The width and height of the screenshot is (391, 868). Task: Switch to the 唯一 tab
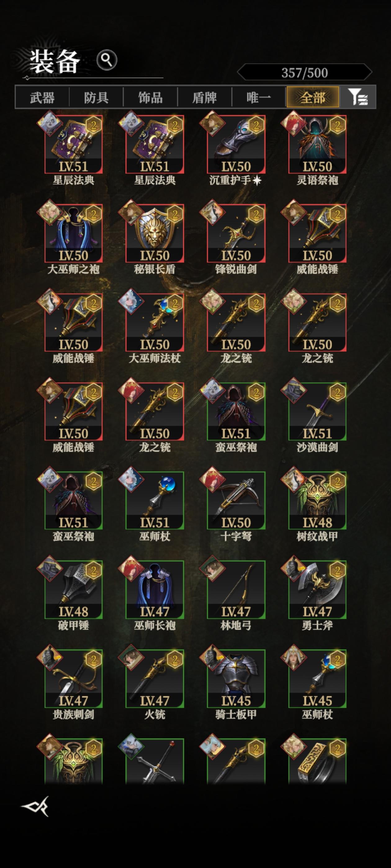(259, 97)
